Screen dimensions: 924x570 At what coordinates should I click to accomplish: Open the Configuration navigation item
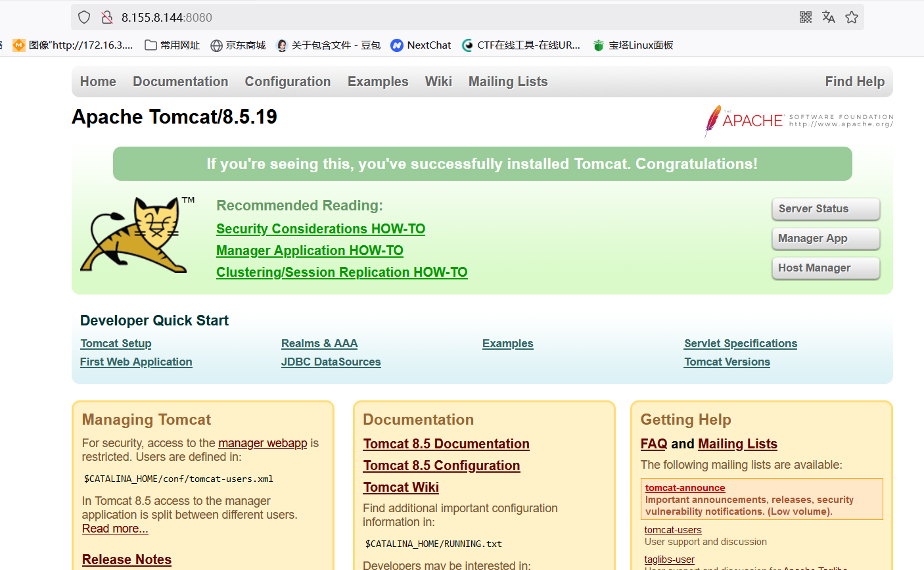coord(288,82)
